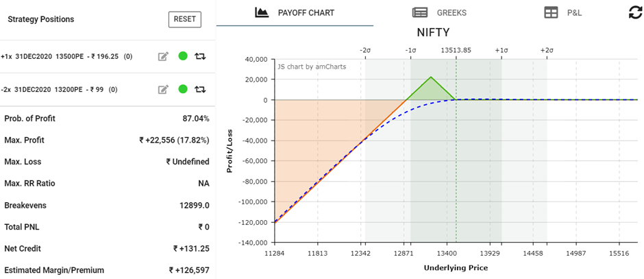The width and height of the screenshot is (644, 279).
Task: Click swap arrows icon for 13200PE leg
Action: click(201, 89)
